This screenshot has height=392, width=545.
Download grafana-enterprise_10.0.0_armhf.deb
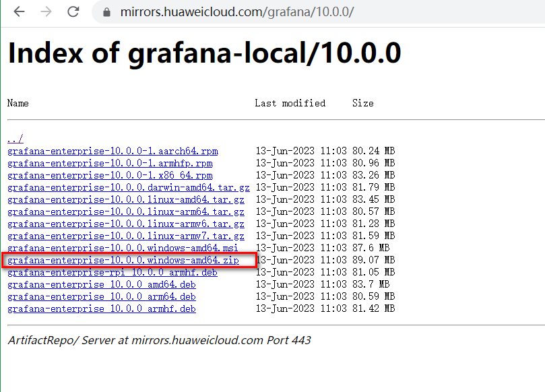pyautogui.click(x=102, y=309)
